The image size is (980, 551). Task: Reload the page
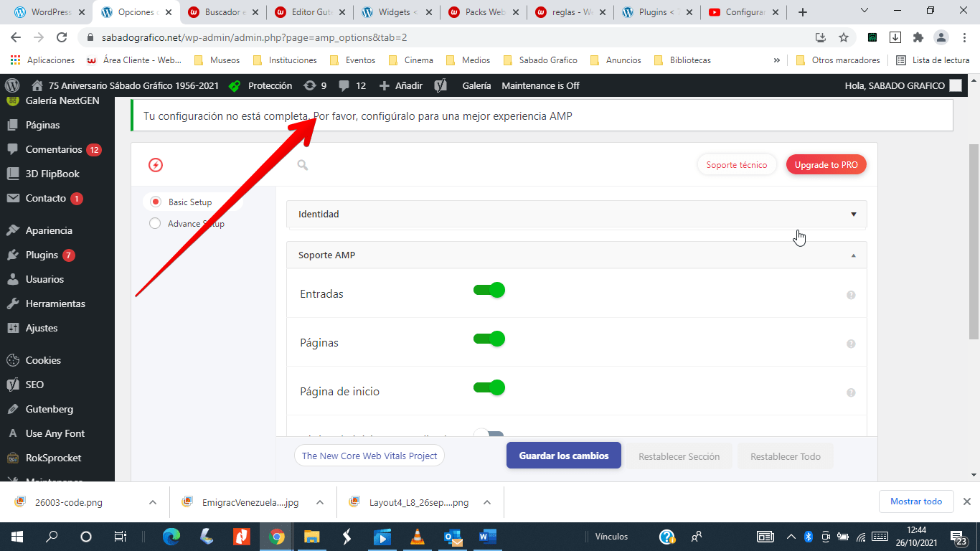[62, 37]
